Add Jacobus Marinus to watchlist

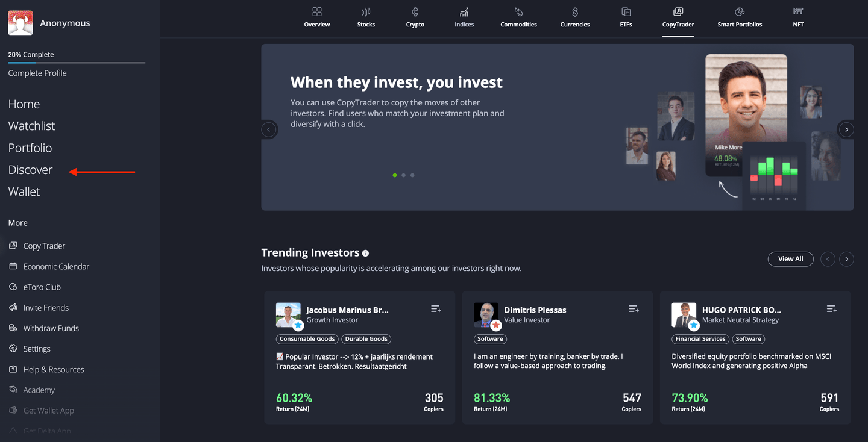(436, 309)
